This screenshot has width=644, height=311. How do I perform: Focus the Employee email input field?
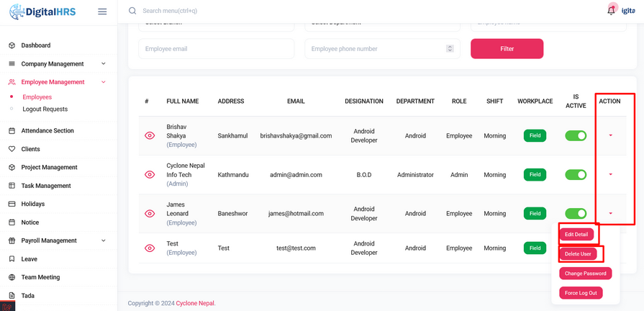click(216, 49)
